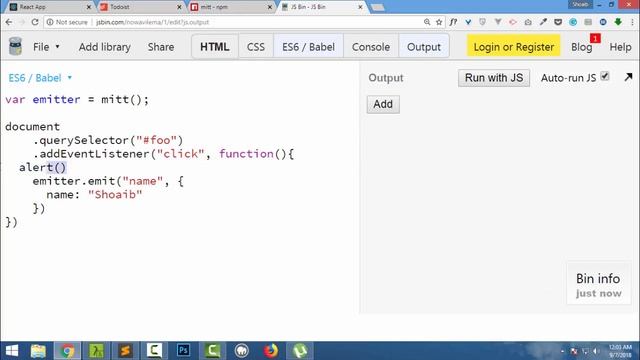Click Login or Register
This screenshot has width=640, height=360.
[x=513, y=47]
